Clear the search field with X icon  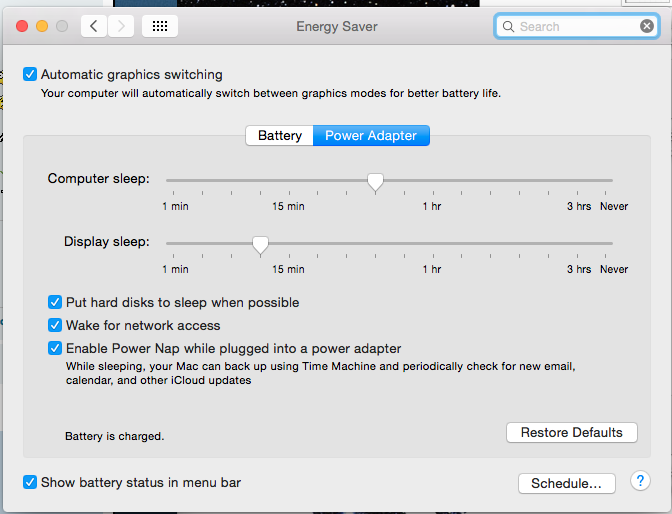[x=647, y=26]
